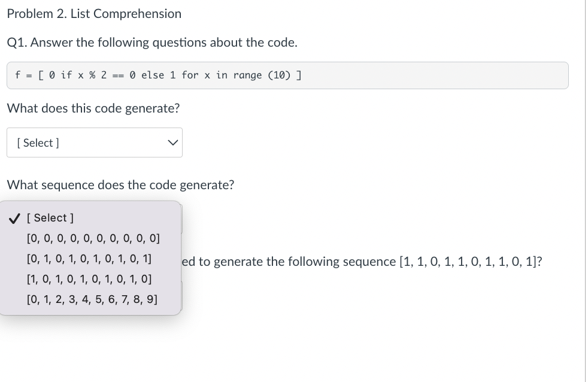Choose the [1, 0, 1, 0, 1, 0, 1, 0, 1, 0] answer
Viewport: 588px width, 382px height.
click(x=89, y=279)
